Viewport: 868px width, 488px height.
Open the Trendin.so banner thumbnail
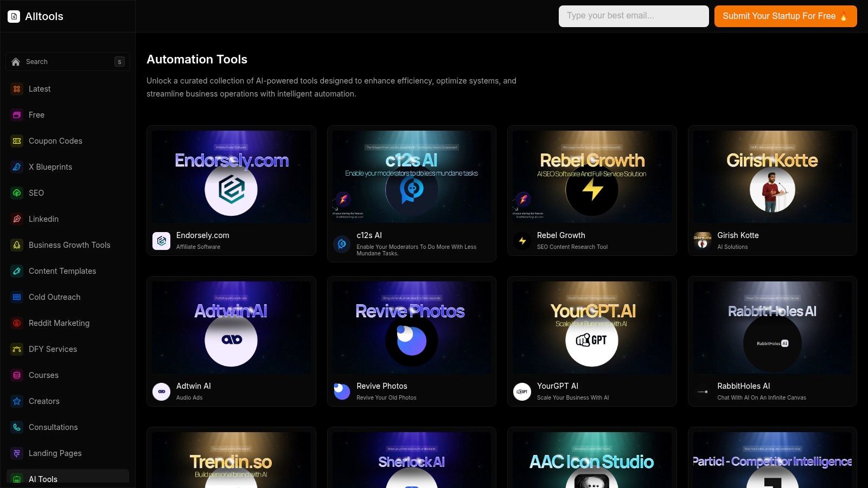231,460
